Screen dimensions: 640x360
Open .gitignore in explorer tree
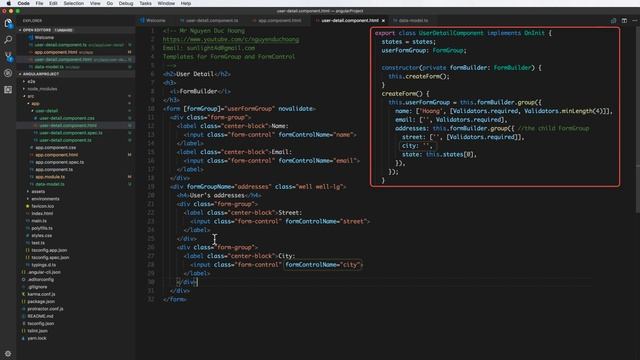[38, 287]
